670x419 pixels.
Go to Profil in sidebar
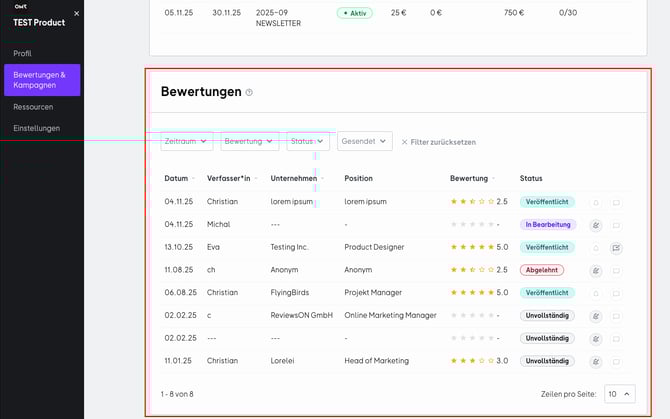pyautogui.click(x=22, y=53)
